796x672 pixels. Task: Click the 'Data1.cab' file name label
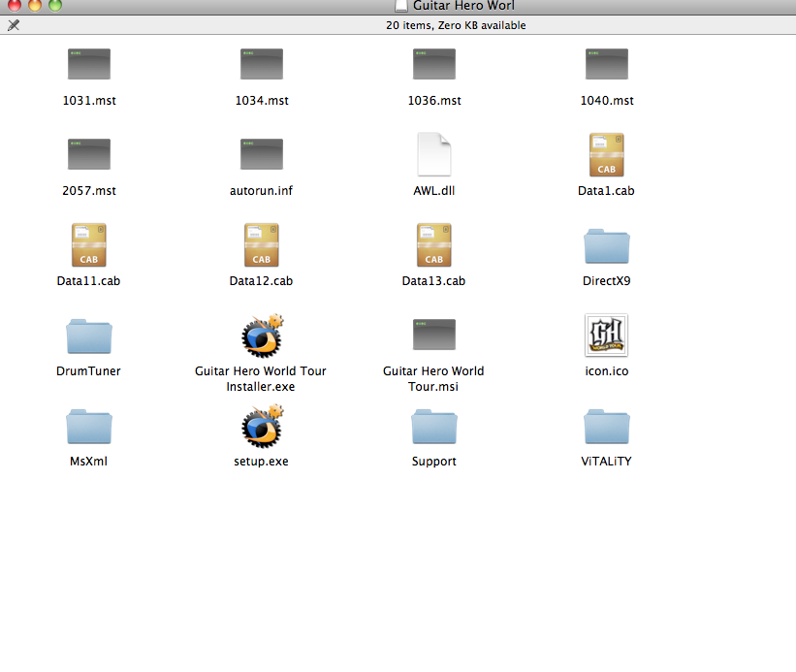(606, 191)
